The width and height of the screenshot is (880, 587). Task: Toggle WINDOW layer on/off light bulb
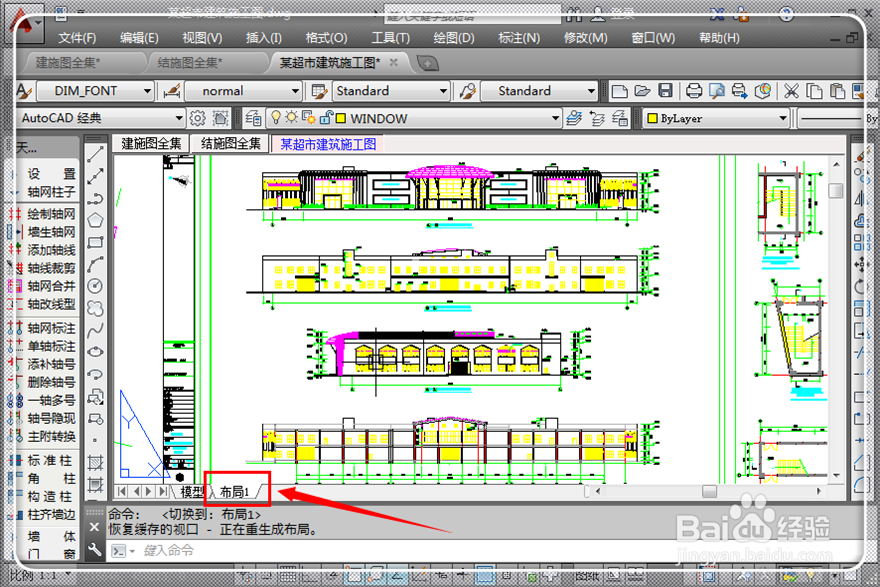pos(276,118)
